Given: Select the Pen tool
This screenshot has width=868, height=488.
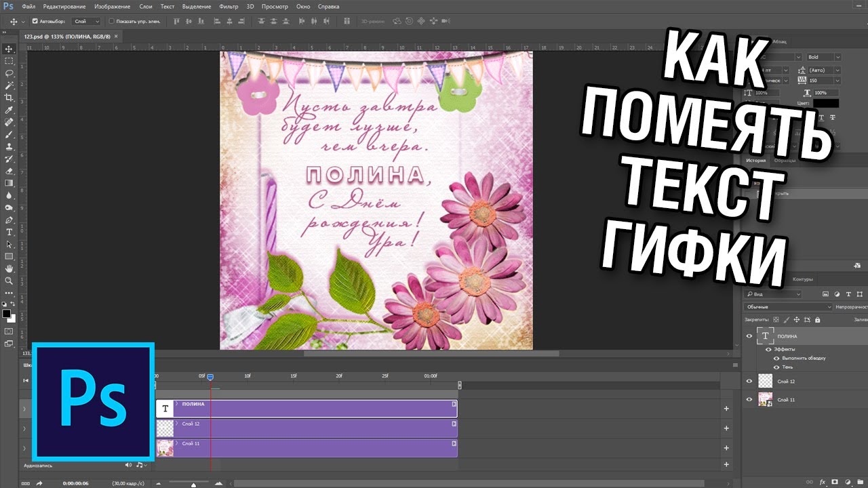Looking at the screenshot, I should click(x=9, y=220).
